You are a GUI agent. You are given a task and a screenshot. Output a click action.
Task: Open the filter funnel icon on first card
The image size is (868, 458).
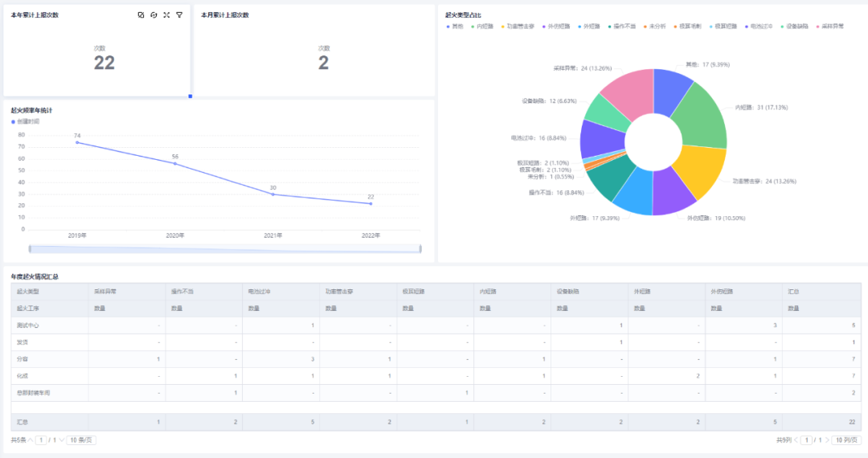(179, 15)
